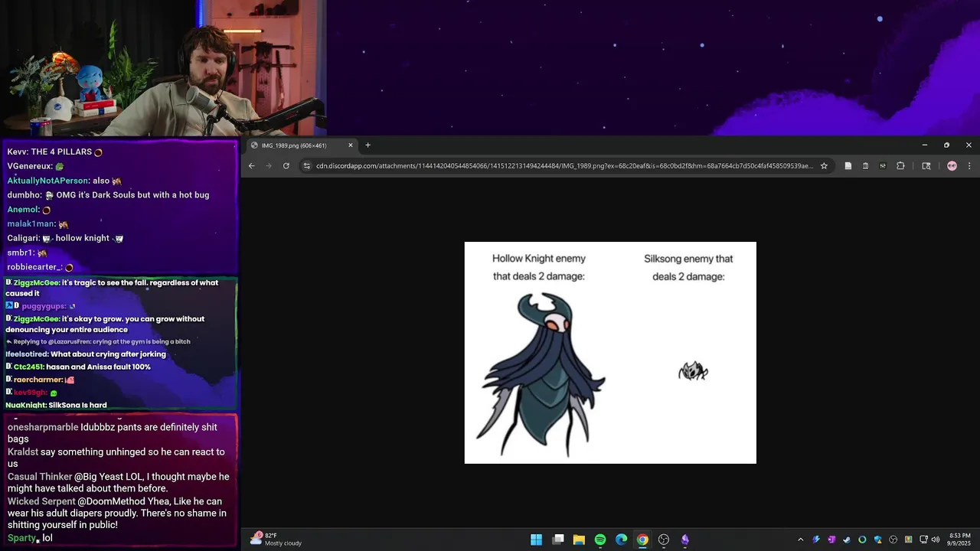
Task: Click Caligari's "hollow knight" chat message
Action: pos(65,238)
